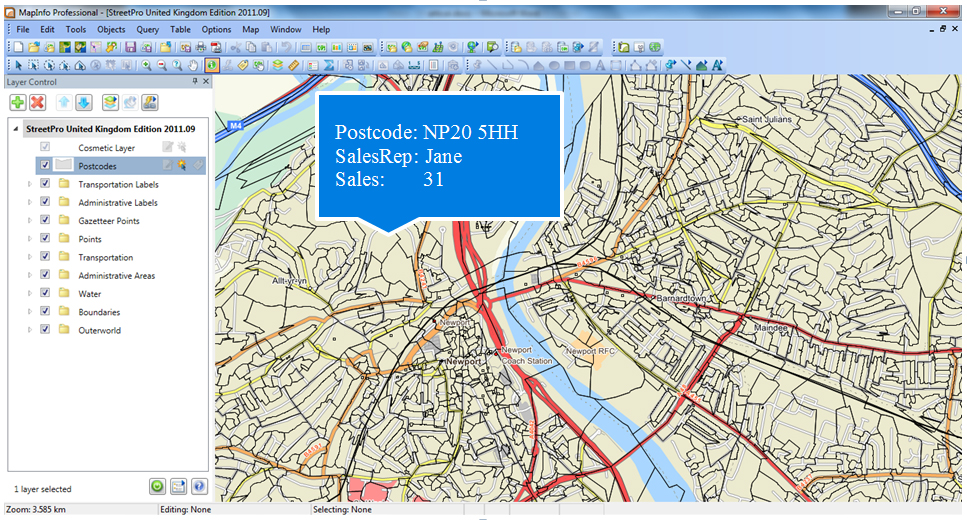Move layer down with the blue arrow
This screenshot has width=967, height=520.
(84, 102)
